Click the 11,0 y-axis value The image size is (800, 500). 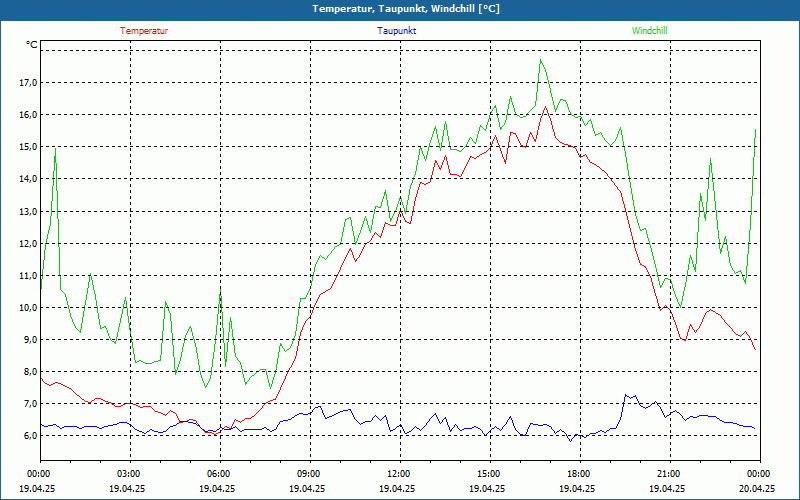[x=29, y=276]
